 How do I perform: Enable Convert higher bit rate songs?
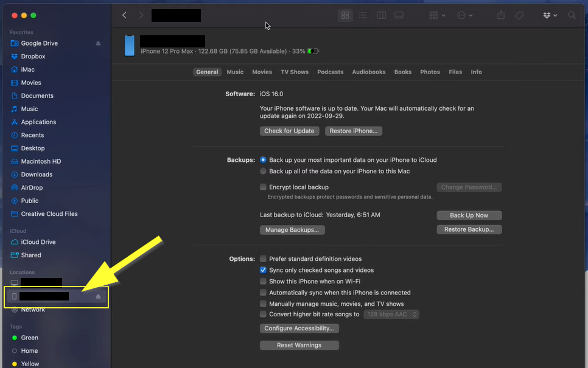coord(263,314)
